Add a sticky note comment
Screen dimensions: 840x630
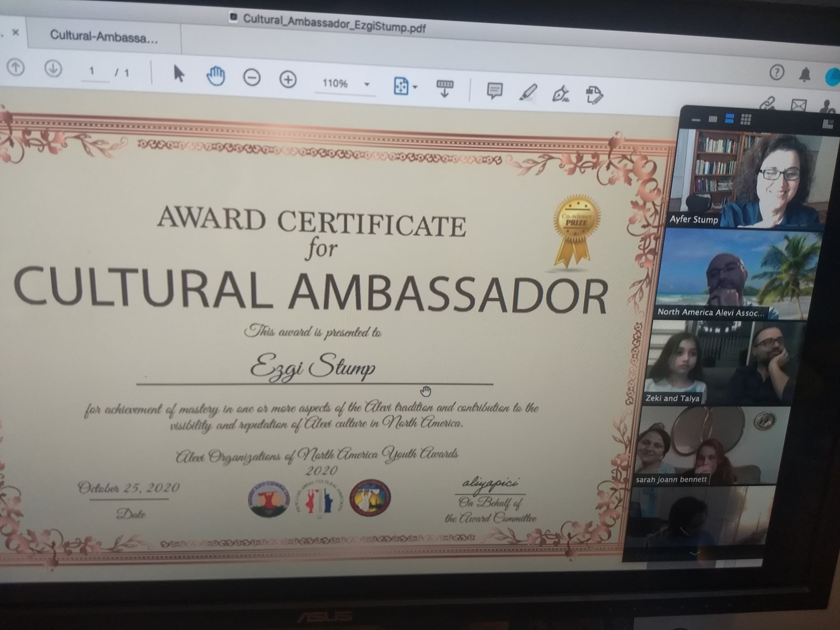[x=495, y=90]
